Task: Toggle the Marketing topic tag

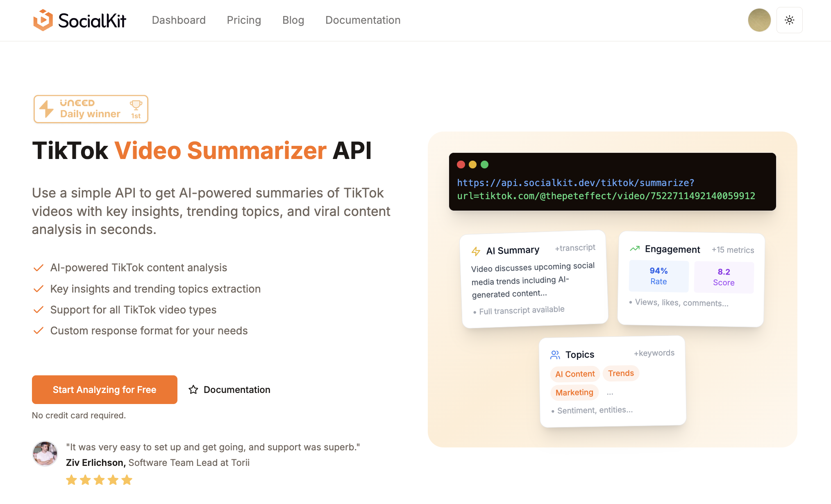Action: (x=574, y=392)
